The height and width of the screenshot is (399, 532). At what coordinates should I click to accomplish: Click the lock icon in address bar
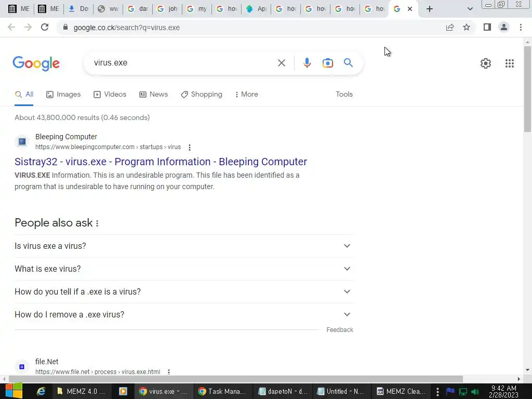(x=65, y=27)
